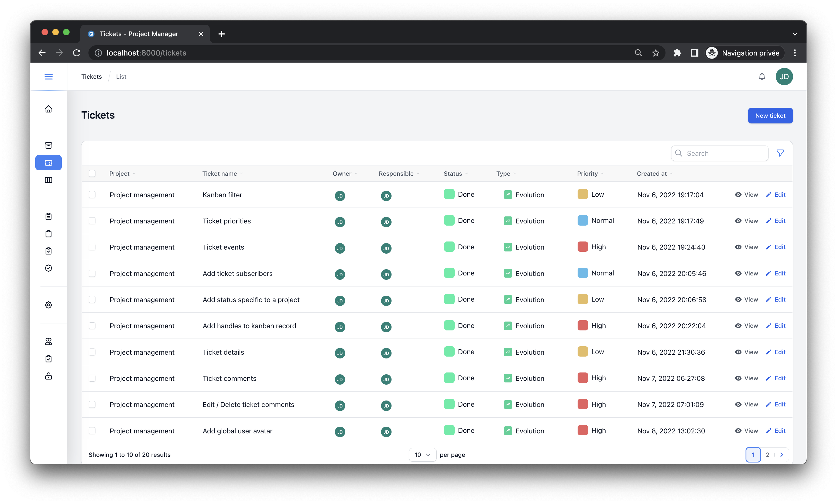Image resolution: width=837 pixels, height=504 pixels.
Task: Click the hamburger menu icon
Action: pos(49,77)
